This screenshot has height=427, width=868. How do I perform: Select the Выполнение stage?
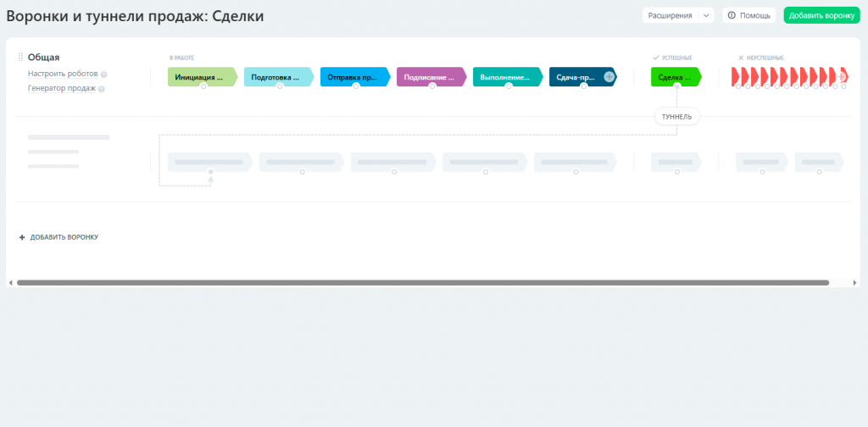click(x=509, y=77)
